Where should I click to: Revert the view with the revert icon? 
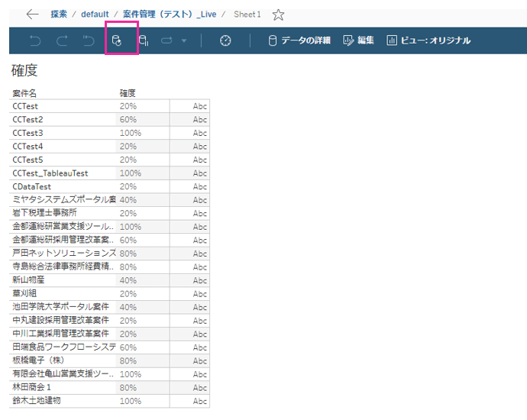(x=89, y=40)
